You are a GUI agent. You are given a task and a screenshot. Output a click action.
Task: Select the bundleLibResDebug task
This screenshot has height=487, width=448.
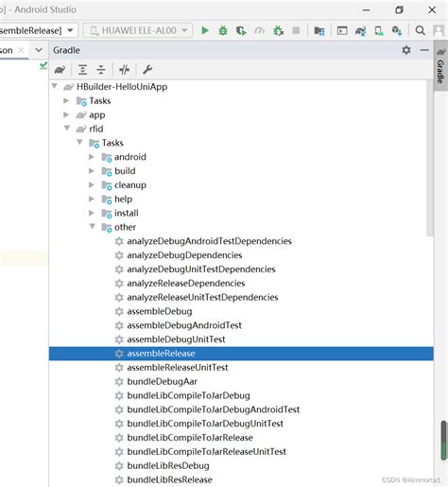click(168, 465)
